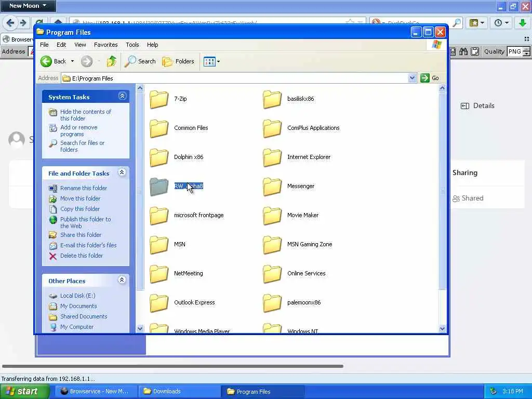The image size is (532, 399).
Task: Expand the address bar dropdown
Action: (x=412, y=78)
